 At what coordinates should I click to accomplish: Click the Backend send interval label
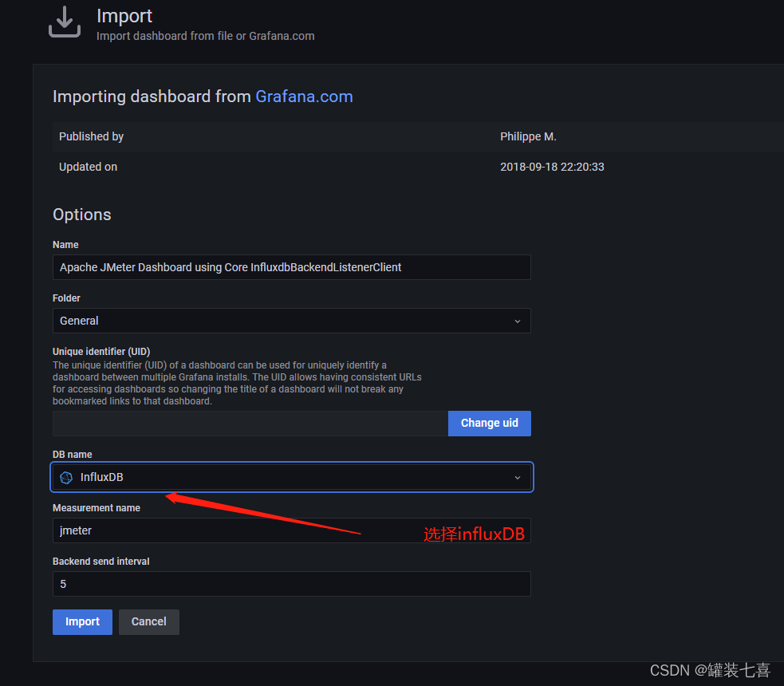click(x=101, y=562)
